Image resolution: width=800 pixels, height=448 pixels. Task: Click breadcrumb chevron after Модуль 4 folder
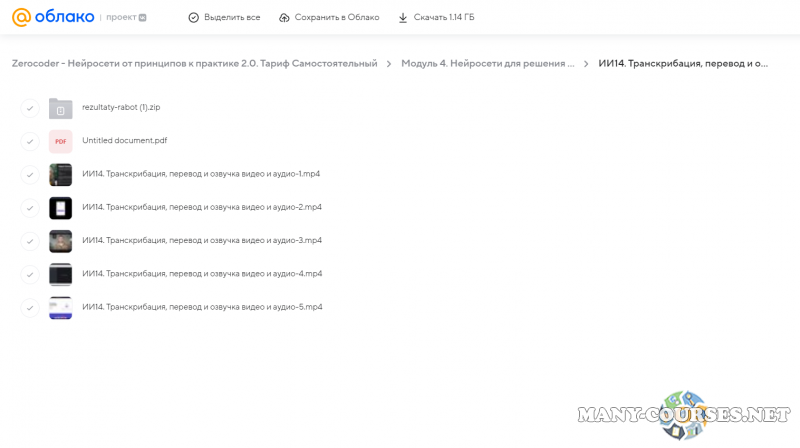[585, 64]
